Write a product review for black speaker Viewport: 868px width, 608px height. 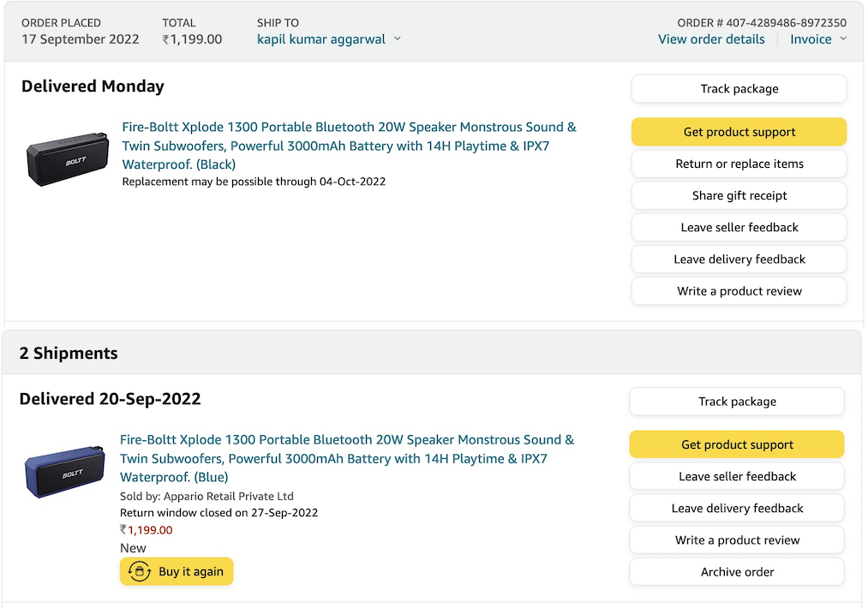point(739,291)
